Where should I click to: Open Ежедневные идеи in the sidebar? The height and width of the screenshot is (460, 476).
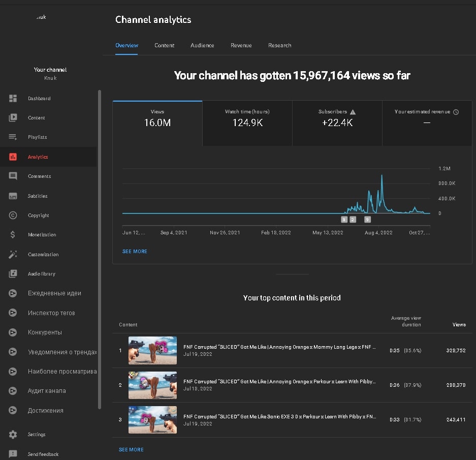click(x=54, y=293)
